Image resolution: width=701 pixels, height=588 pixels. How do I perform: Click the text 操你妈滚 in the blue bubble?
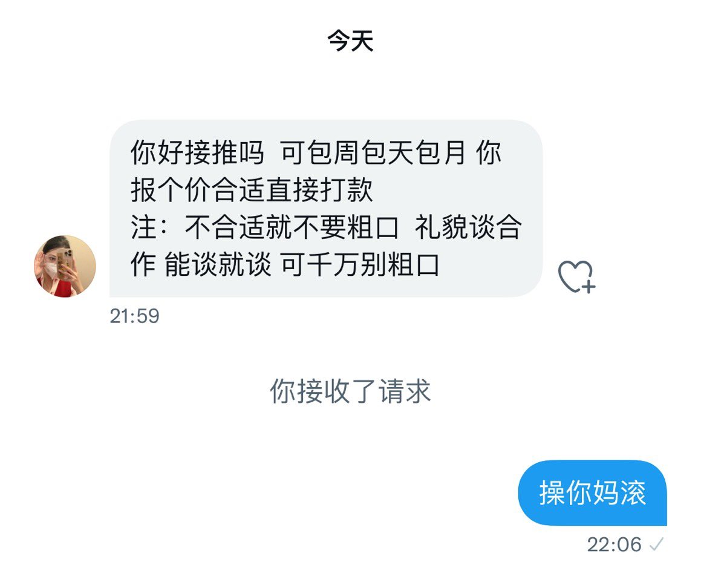(x=592, y=493)
